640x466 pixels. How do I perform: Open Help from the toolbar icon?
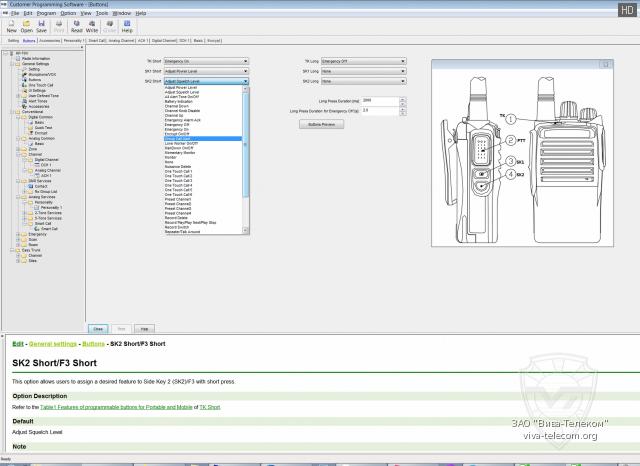(x=127, y=26)
